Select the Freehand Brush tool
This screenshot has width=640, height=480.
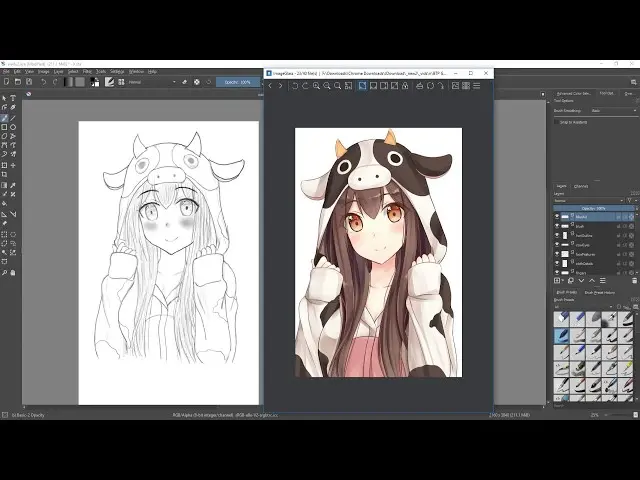pos(4,118)
